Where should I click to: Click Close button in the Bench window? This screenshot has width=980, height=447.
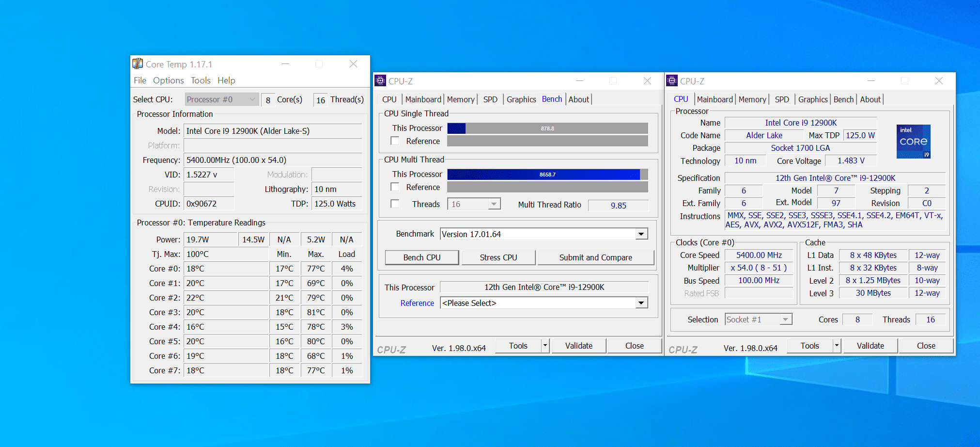click(635, 346)
